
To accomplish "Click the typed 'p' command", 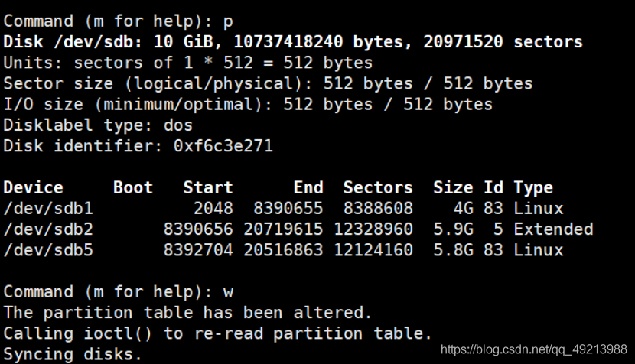I will coord(228,22).
